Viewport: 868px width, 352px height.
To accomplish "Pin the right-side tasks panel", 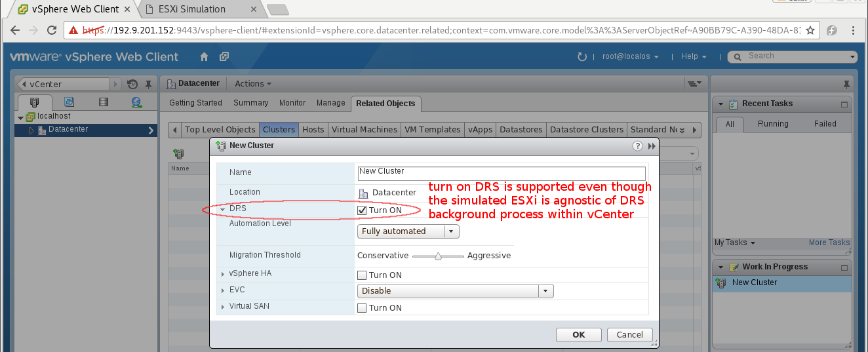I will [846, 85].
